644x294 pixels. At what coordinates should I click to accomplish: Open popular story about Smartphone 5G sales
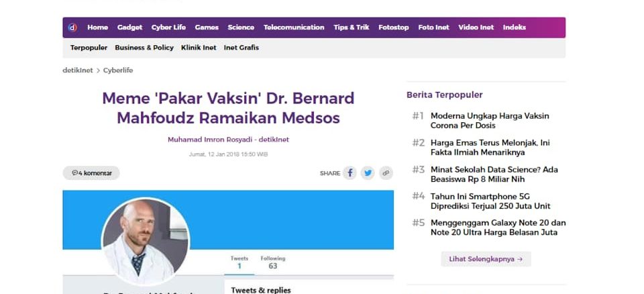pos(490,201)
